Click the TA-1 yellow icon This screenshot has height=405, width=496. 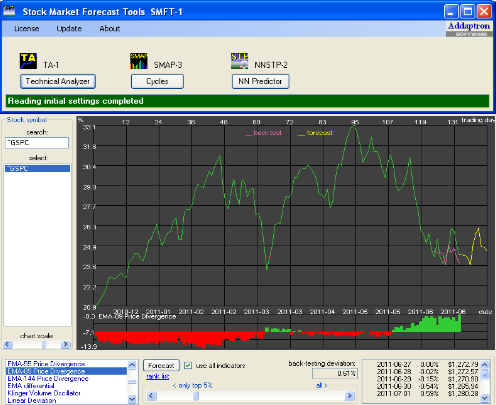pyautogui.click(x=28, y=61)
